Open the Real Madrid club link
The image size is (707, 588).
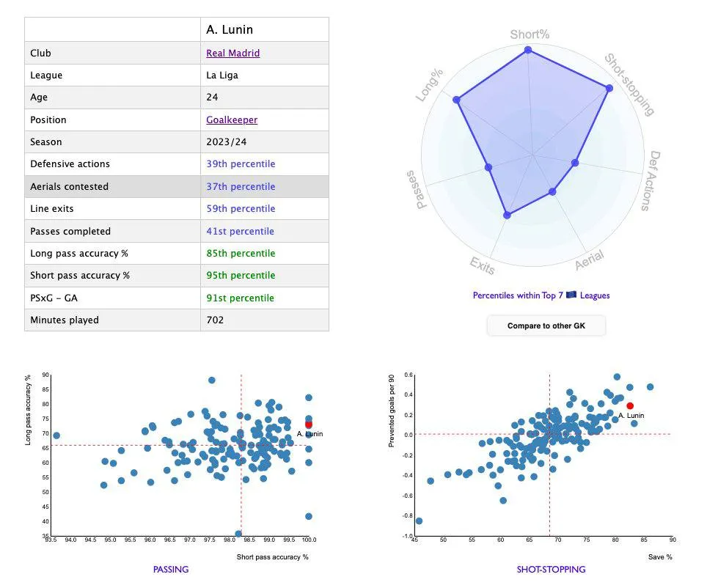tap(232, 53)
